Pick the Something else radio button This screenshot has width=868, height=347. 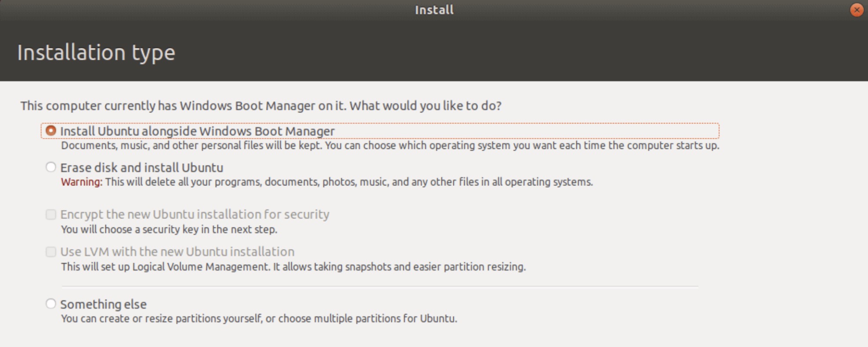tap(51, 304)
